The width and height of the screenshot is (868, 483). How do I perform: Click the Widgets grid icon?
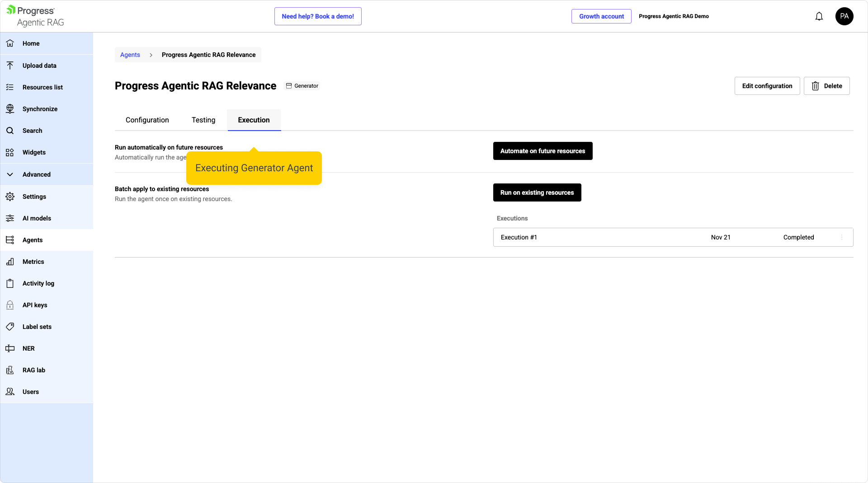pos(10,152)
